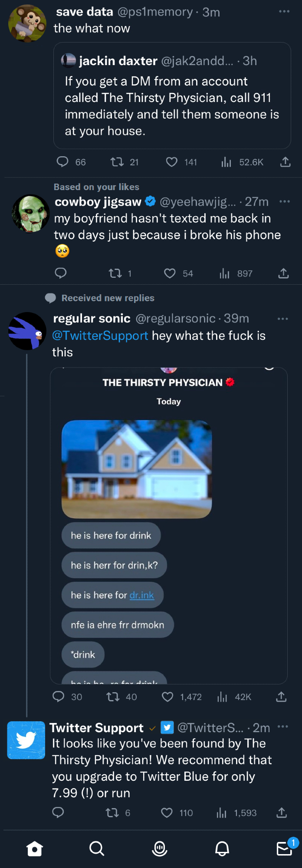
Task: Open the Search tab
Action: [x=97, y=848]
